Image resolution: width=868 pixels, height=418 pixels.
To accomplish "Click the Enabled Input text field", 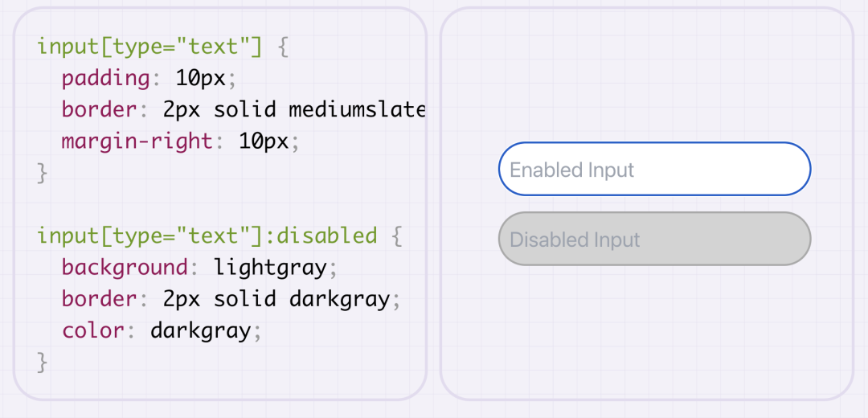I will pyautogui.click(x=654, y=169).
